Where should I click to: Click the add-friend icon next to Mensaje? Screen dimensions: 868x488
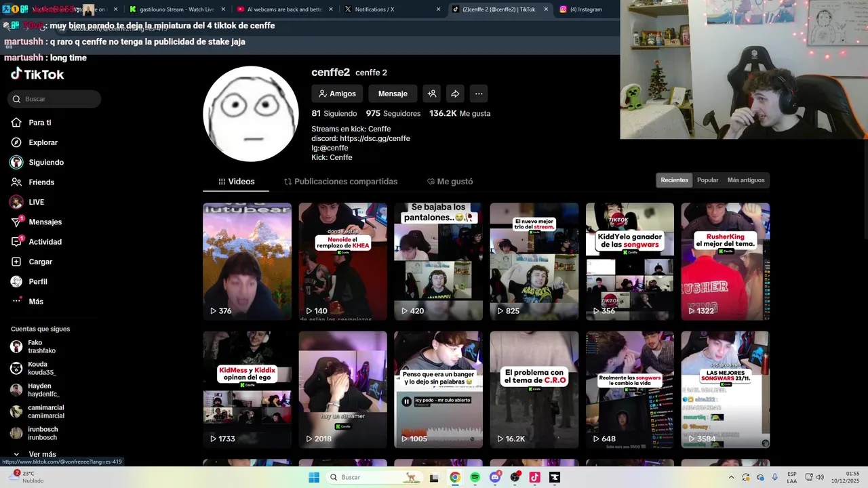click(432, 94)
